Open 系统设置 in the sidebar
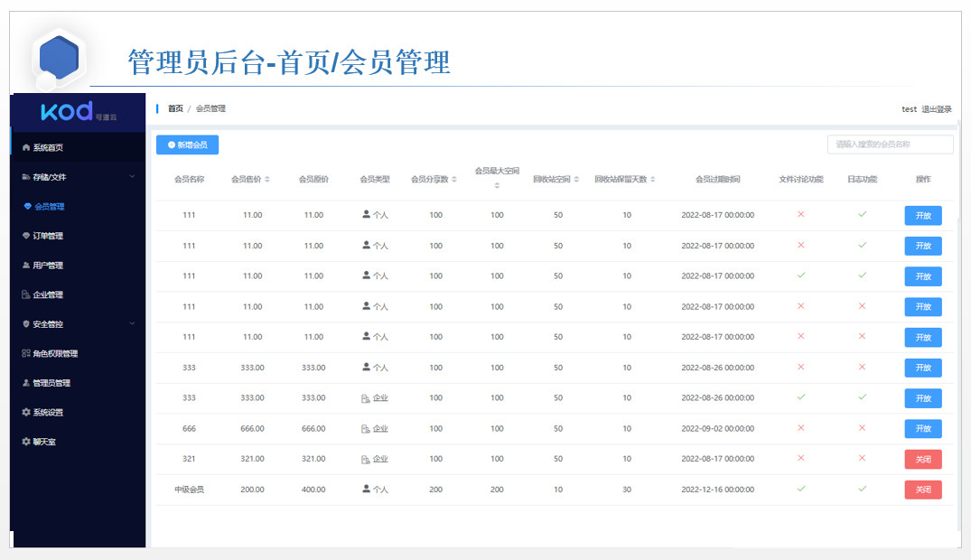971x560 pixels. coord(78,412)
